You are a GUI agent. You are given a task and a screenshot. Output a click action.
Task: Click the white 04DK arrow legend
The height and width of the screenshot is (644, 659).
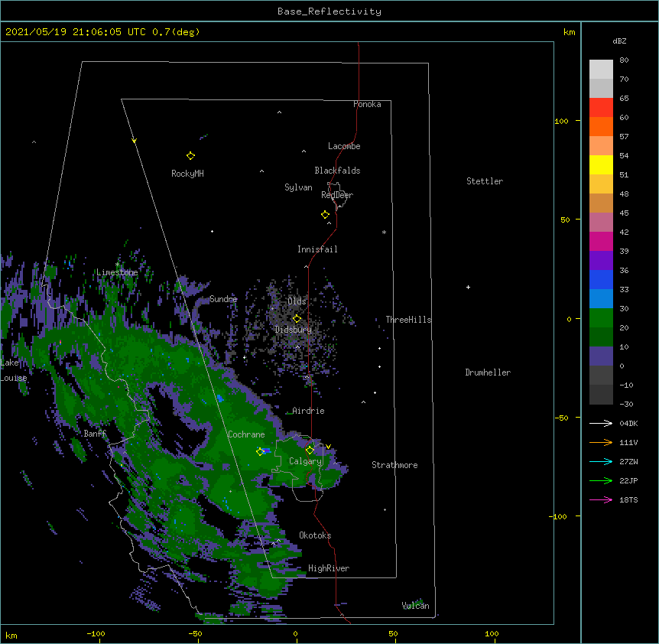601,423
